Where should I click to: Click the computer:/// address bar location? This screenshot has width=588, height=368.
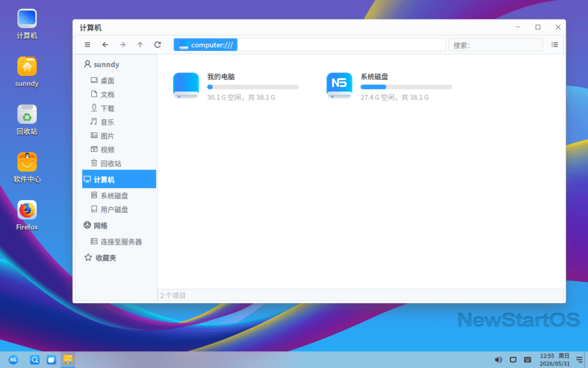click(206, 45)
